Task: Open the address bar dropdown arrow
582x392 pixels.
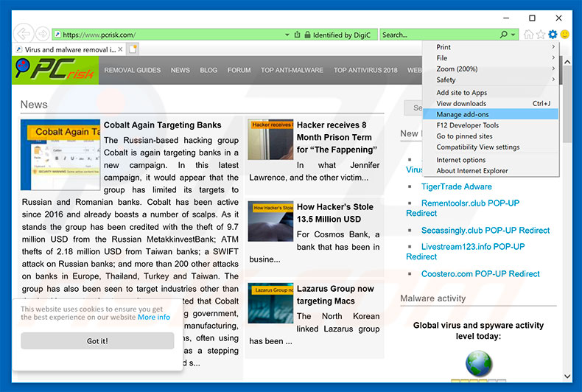Action: pyautogui.click(x=287, y=35)
